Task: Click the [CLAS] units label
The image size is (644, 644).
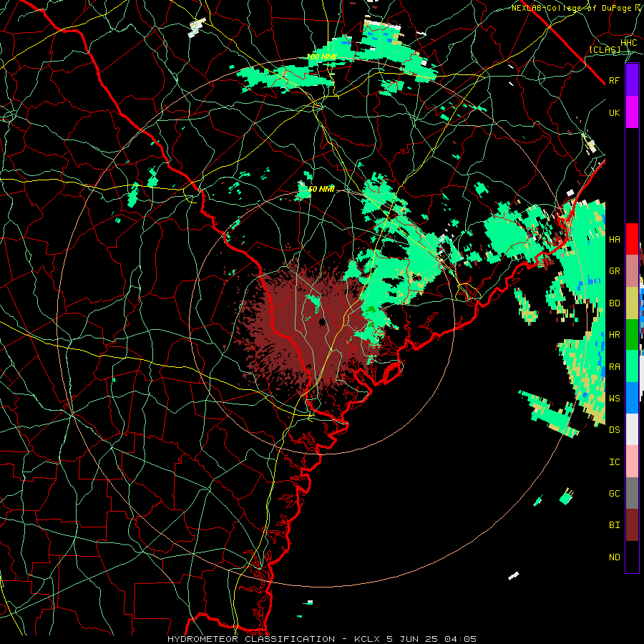Action: tap(605, 50)
